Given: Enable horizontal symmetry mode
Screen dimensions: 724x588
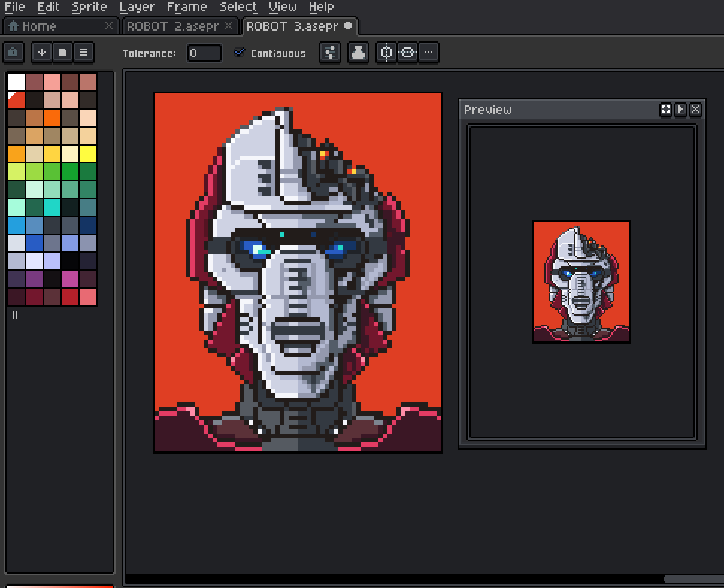Looking at the screenshot, I should (x=407, y=52).
